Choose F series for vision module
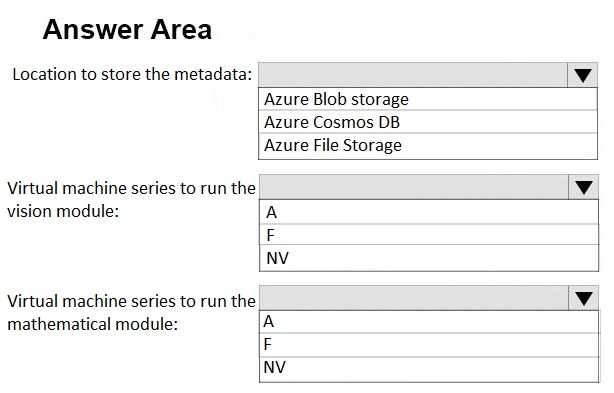 click(429, 235)
